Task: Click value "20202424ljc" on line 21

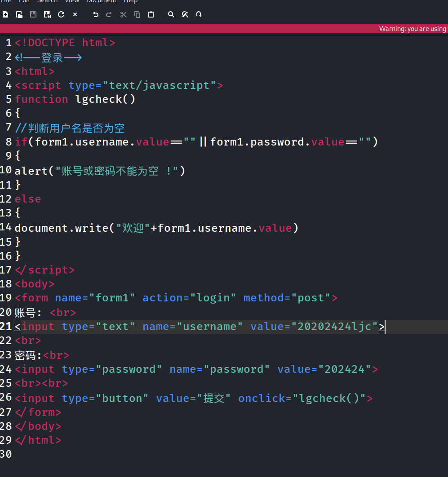Action: click(334, 327)
